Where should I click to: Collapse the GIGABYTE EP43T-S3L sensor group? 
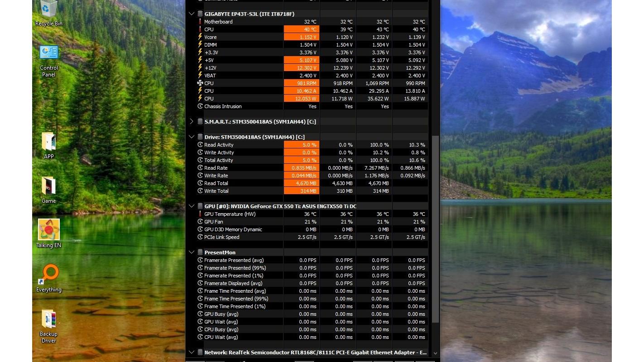192,14
